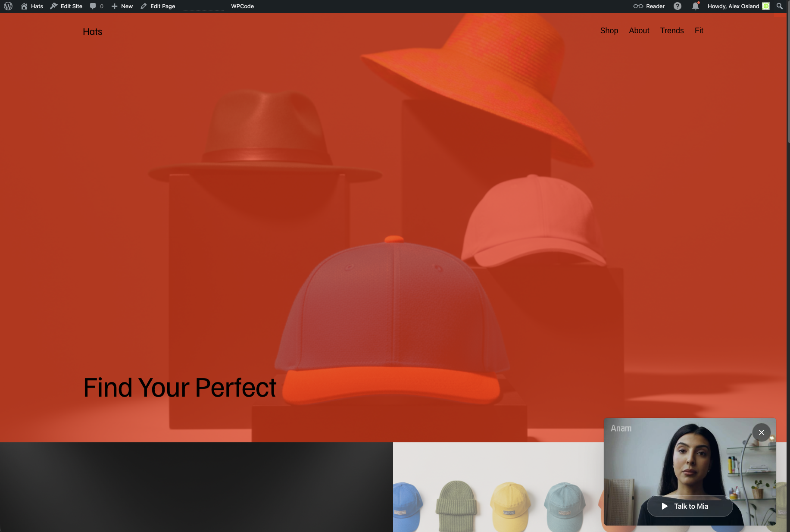
Task: Click the comments bubble showing 0
Action: [x=94, y=6]
